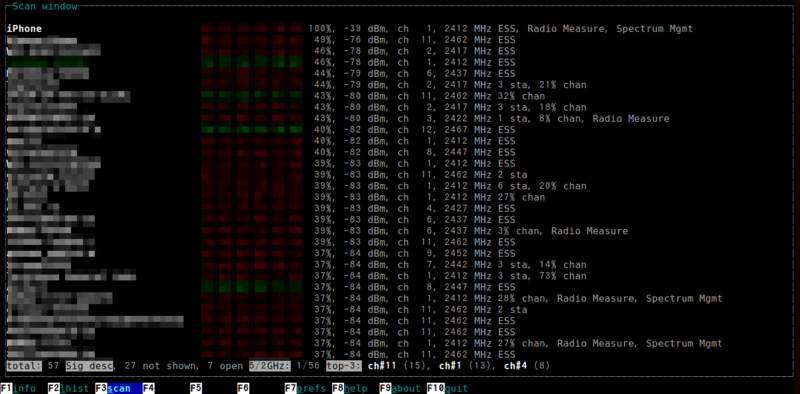Click F10 quit
The height and width of the screenshot is (394, 800).
(x=447, y=388)
